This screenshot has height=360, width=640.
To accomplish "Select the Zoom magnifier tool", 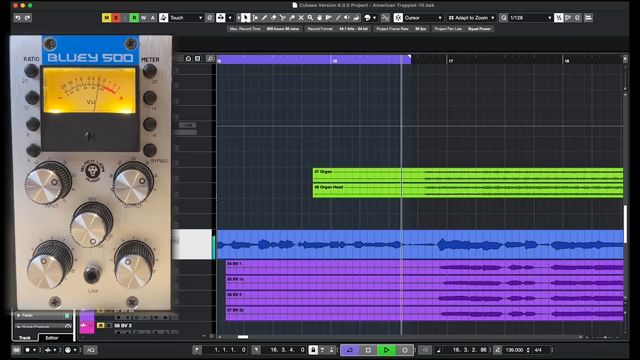I will [x=310, y=18].
